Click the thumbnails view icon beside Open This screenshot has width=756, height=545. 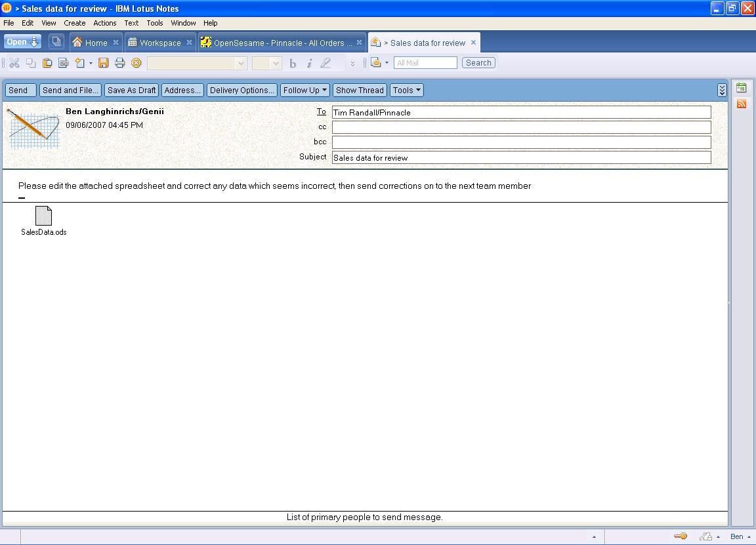[56, 42]
